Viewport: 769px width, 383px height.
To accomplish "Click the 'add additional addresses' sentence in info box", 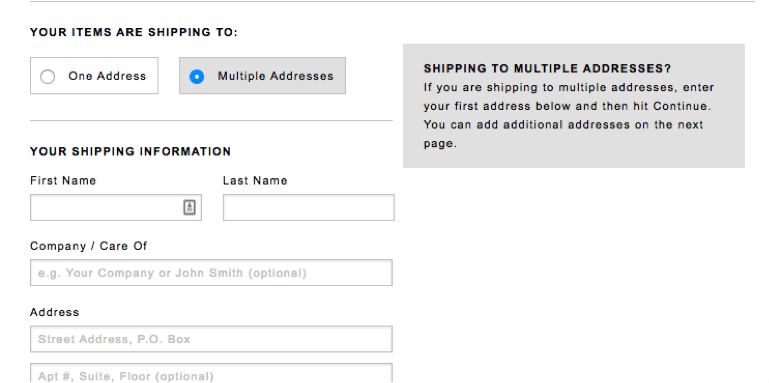I will pos(564,134).
